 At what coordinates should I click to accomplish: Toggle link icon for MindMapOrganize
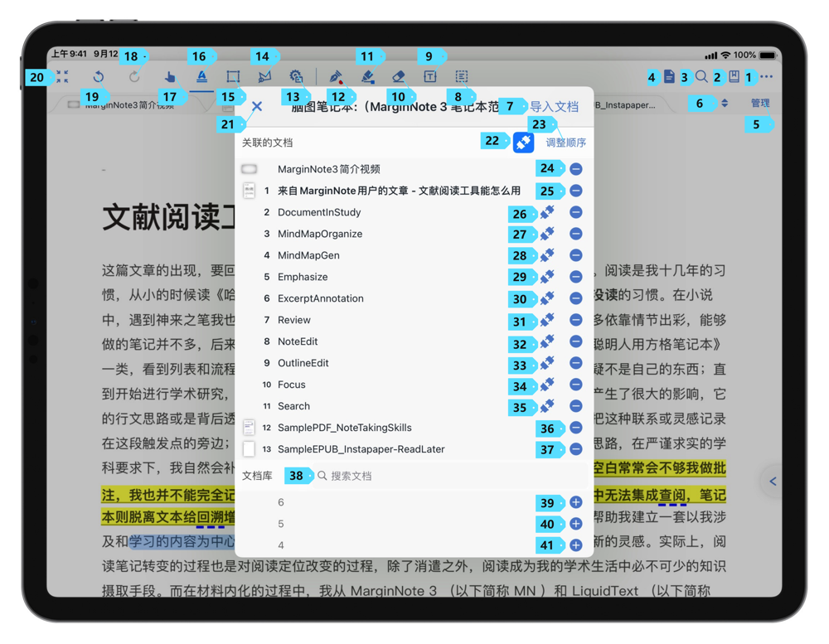click(547, 234)
